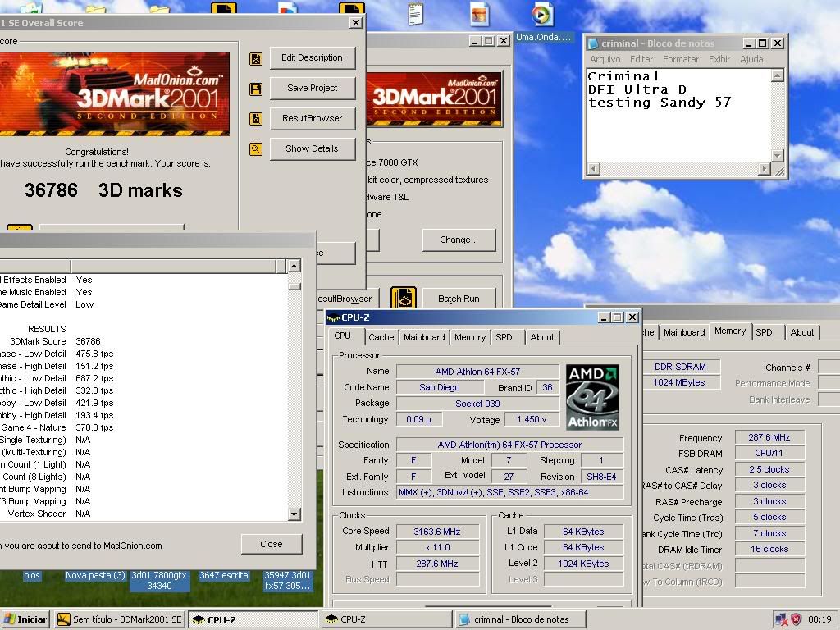Select the 3d01 7800gtx 34340 desktop item
Image resolution: width=840 pixels, height=630 pixels.
coord(160,581)
